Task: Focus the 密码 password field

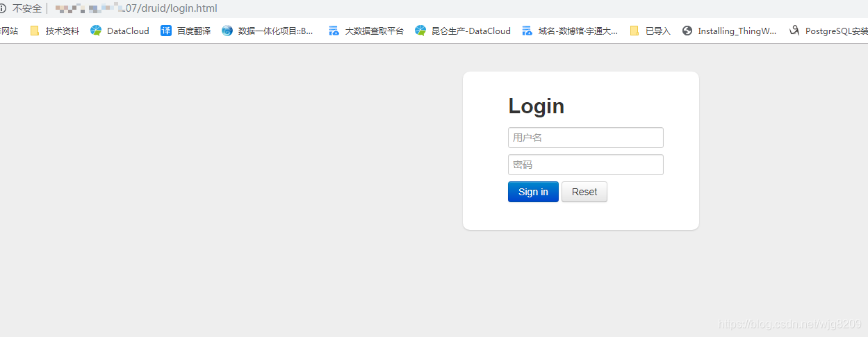Action: tap(586, 165)
